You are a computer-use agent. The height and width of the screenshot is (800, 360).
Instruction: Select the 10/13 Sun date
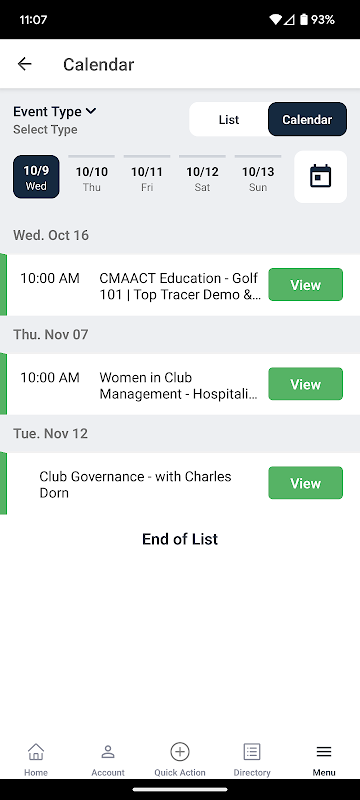[x=258, y=177]
